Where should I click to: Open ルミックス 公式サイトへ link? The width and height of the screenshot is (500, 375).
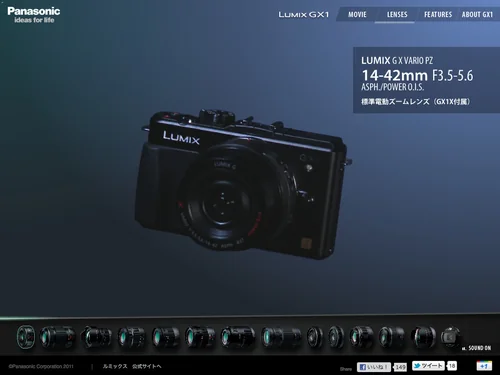132,366
